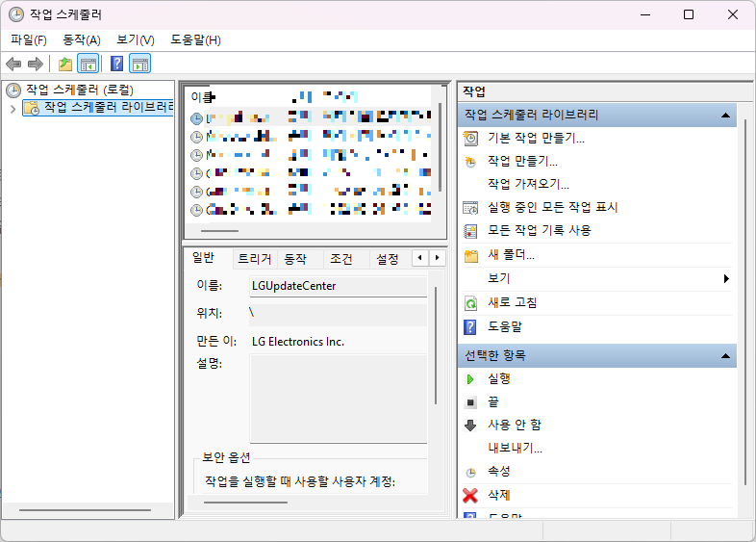Collapse the 선택한 항목 action section
Viewport: 756px width, 542px height.
tap(725, 356)
